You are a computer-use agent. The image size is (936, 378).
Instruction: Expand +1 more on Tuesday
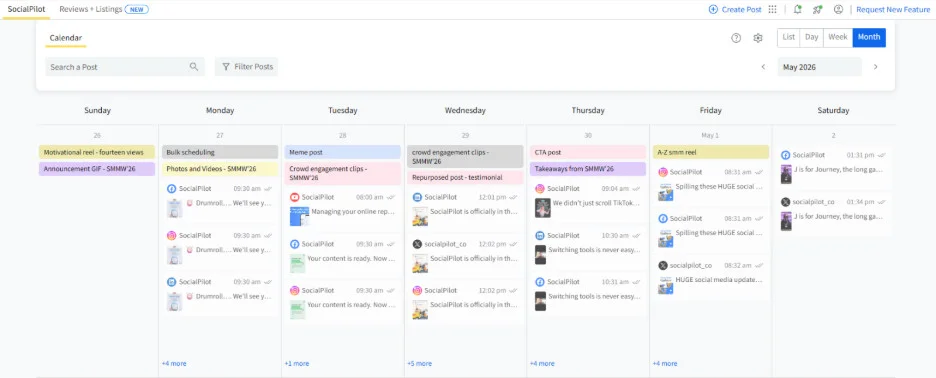point(297,363)
